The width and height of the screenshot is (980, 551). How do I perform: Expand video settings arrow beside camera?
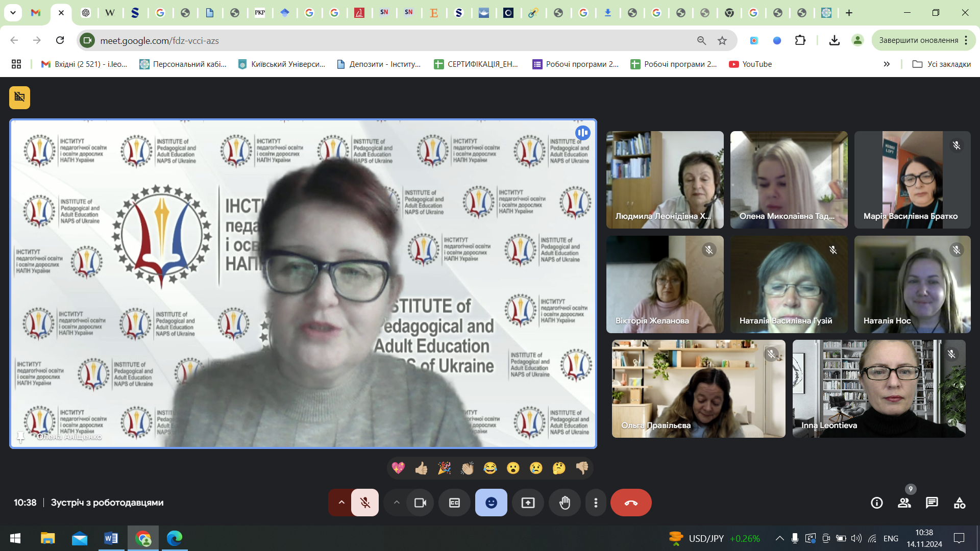point(397,503)
